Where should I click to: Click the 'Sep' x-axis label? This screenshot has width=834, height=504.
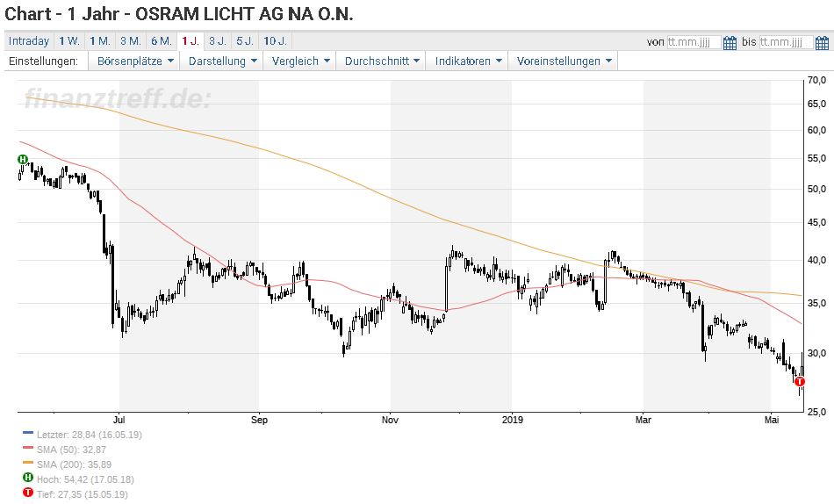point(259,420)
